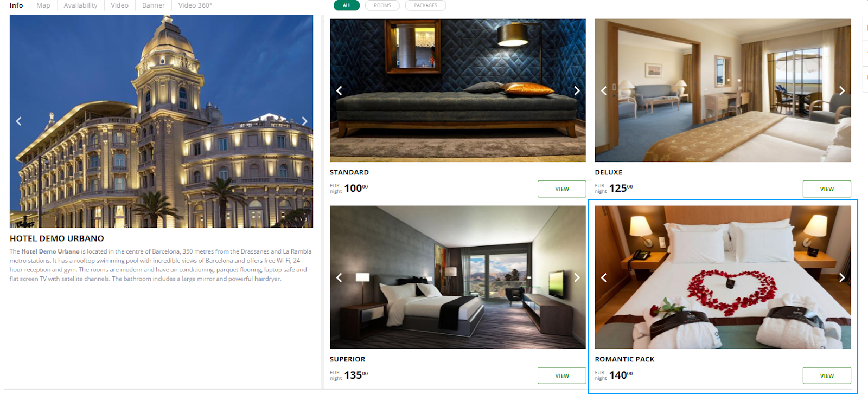
Task: Click the Superior room title
Action: (x=347, y=359)
